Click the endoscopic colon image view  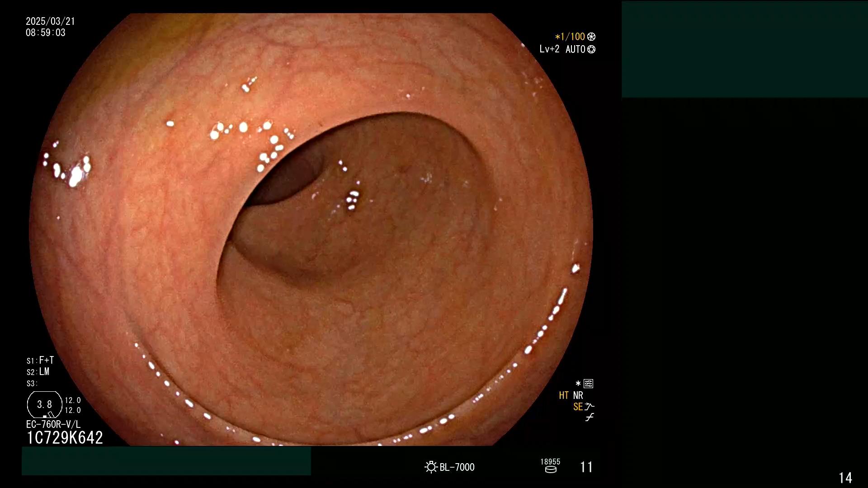pos(311,229)
